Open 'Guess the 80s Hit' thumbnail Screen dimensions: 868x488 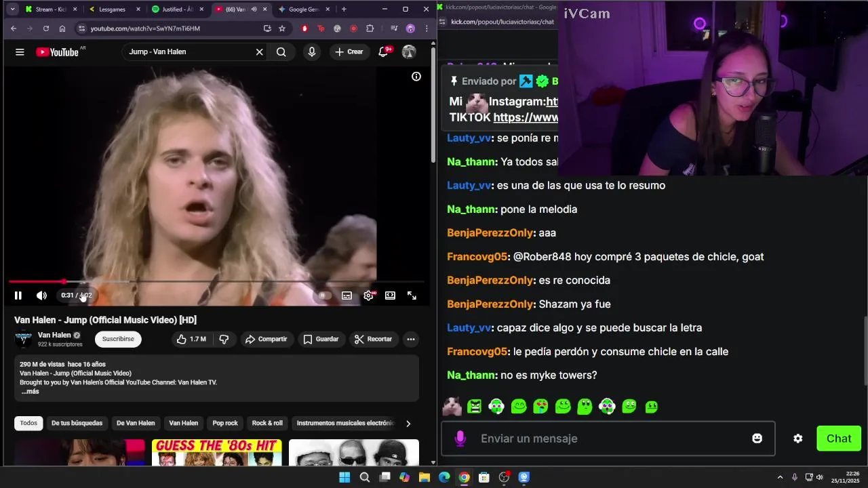pos(217,452)
